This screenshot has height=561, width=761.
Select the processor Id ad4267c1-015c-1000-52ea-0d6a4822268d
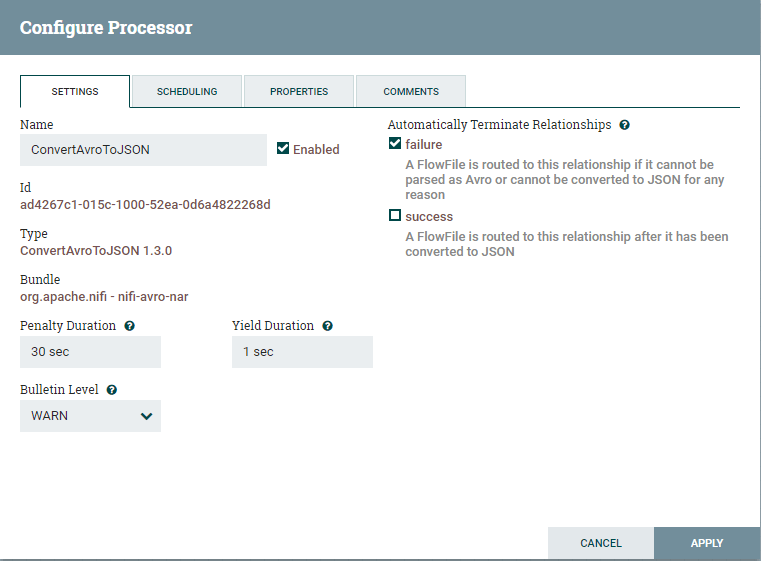145,205
